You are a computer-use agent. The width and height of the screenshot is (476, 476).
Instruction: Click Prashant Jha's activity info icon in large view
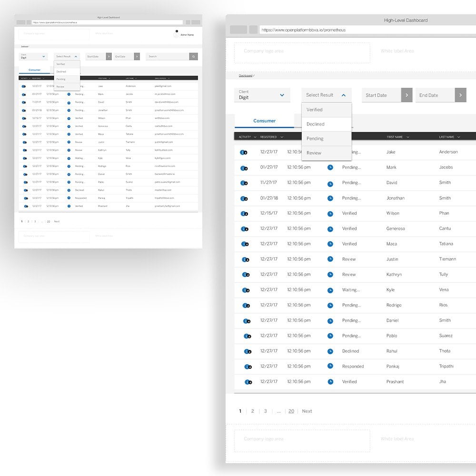(248, 382)
